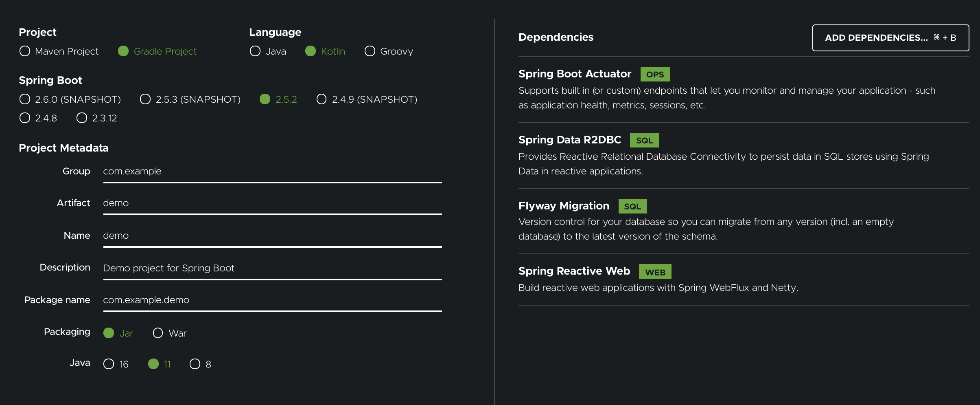Choose Gradle Project option
This screenshot has width=980, height=405.
point(123,51)
